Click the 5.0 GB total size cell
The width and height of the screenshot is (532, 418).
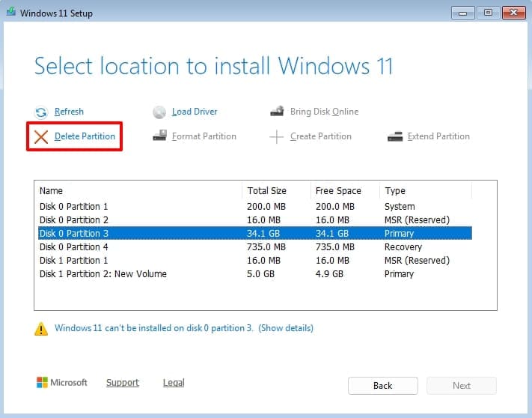[x=260, y=274]
